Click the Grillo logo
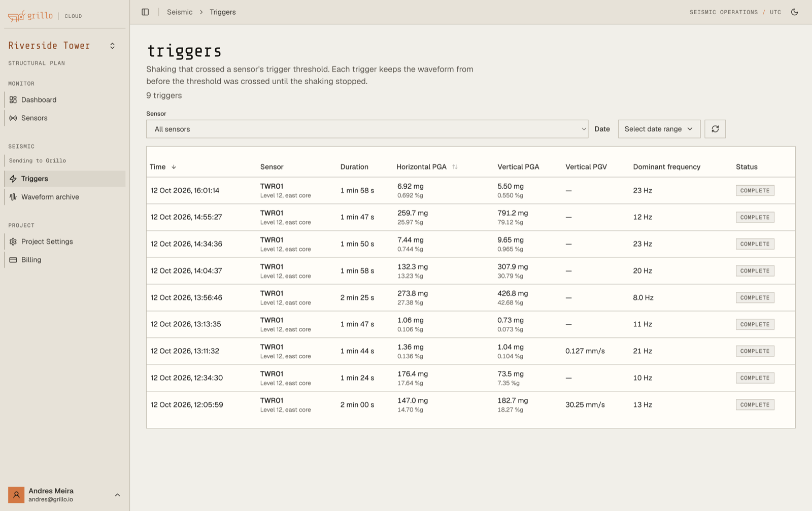Viewport: 812px width, 511px height. [x=30, y=16]
